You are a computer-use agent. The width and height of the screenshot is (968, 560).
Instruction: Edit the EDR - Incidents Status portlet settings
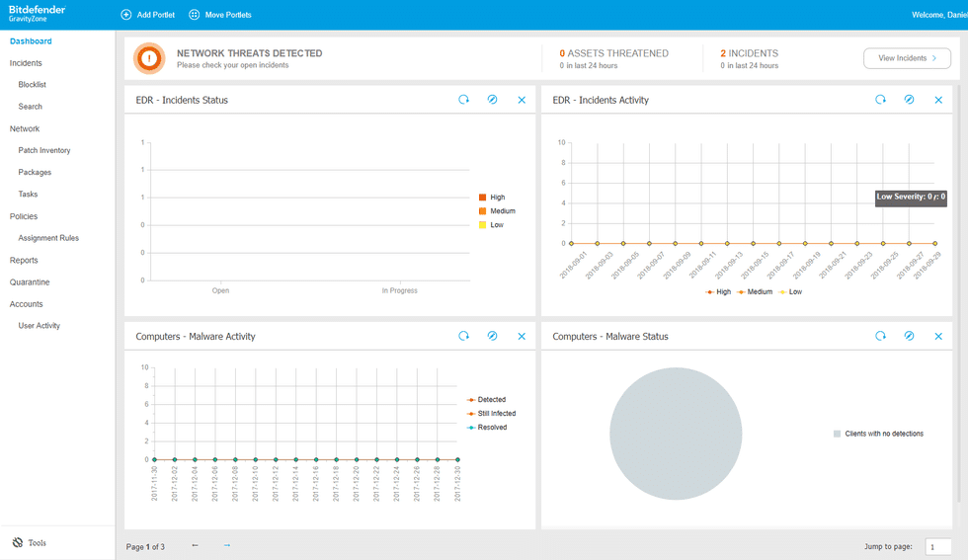click(x=492, y=100)
